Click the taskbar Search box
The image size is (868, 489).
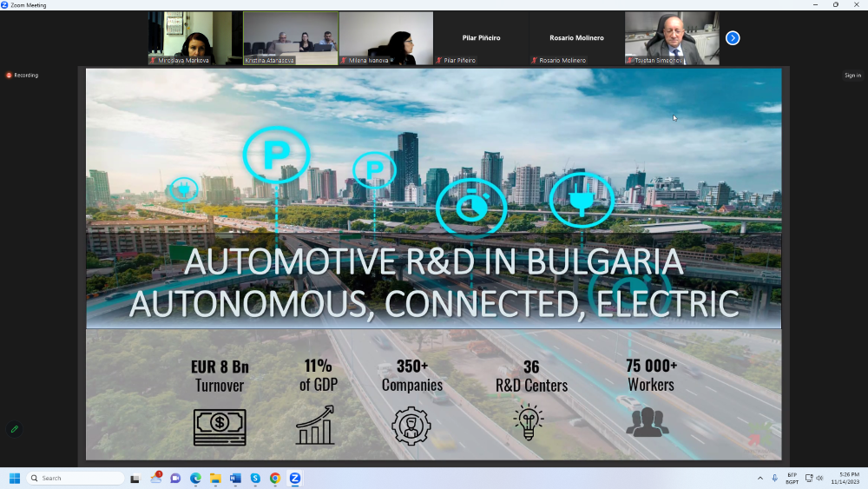tap(76, 479)
